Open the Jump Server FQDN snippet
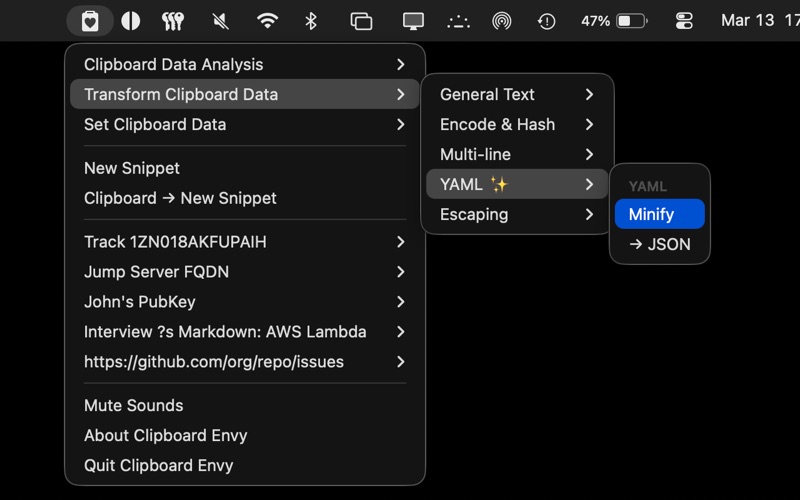This screenshot has width=800, height=500. click(x=245, y=272)
